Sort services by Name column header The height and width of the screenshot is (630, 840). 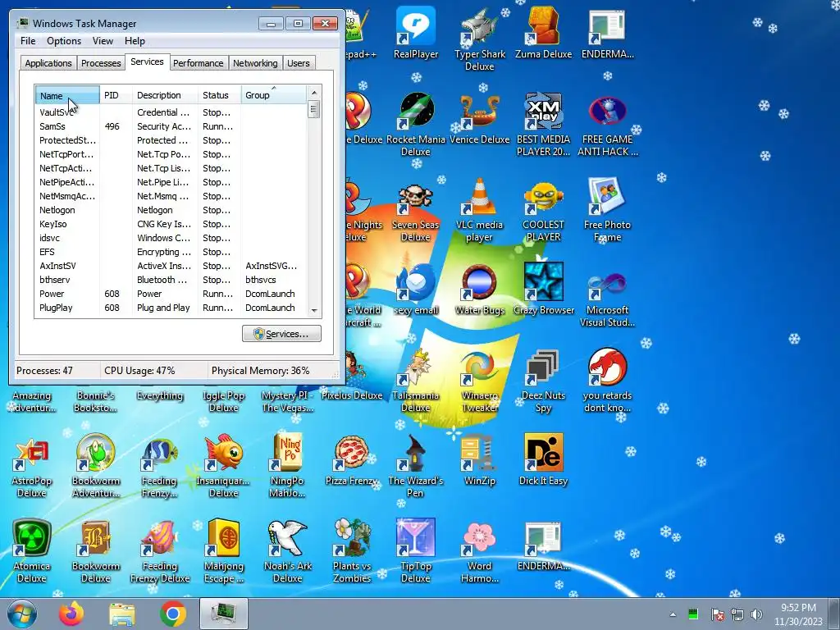coord(67,95)
